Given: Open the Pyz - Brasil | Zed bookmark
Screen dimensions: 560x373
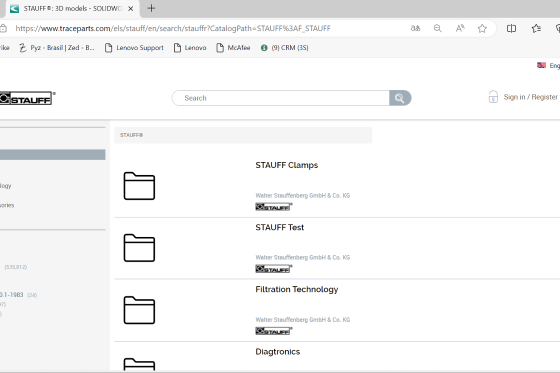Looking at the screenshot, I should [x=57, y=48].
